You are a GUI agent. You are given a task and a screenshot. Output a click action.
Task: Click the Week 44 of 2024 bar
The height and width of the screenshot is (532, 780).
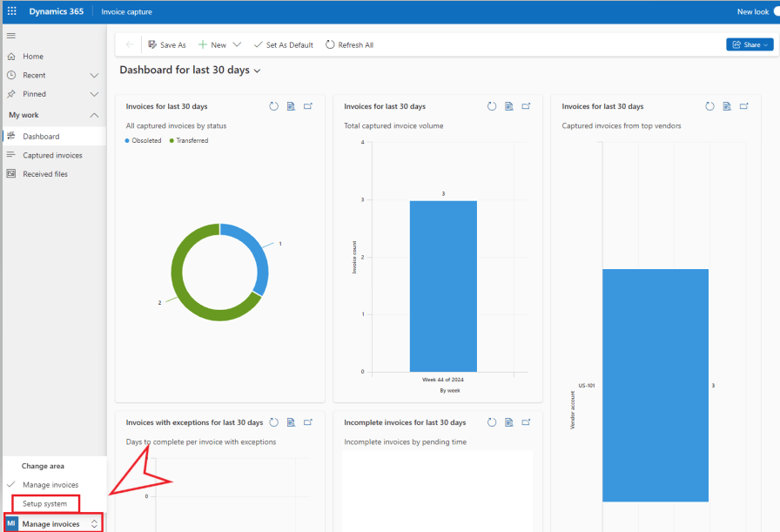[443, 286]
